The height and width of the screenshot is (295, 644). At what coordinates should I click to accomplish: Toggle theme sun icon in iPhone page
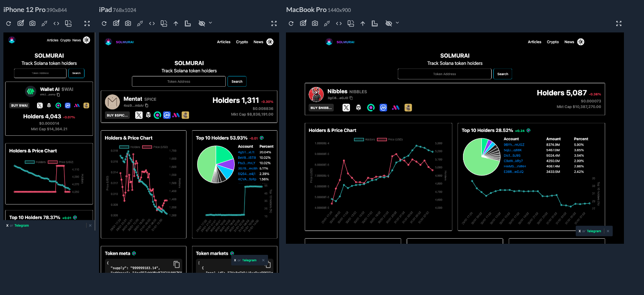[87, 40]
